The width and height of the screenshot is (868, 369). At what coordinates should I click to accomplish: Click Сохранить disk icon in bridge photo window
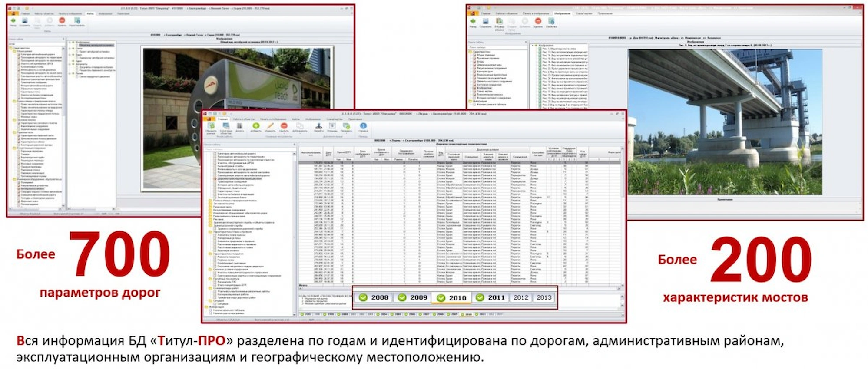(x=485, y=21)
